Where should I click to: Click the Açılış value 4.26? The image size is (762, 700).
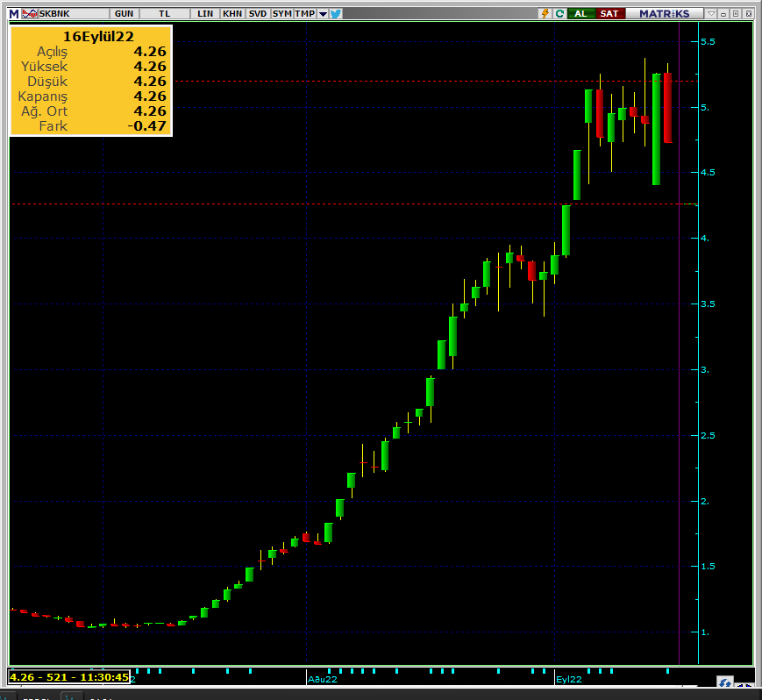pyautogui.click(x=150, y=52)
